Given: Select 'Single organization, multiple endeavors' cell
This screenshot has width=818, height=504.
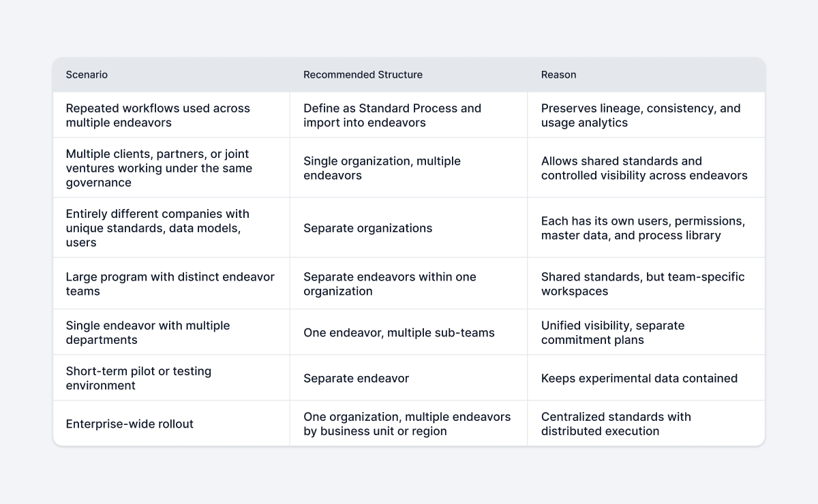Looking at the screenshot, I should 408,168.
